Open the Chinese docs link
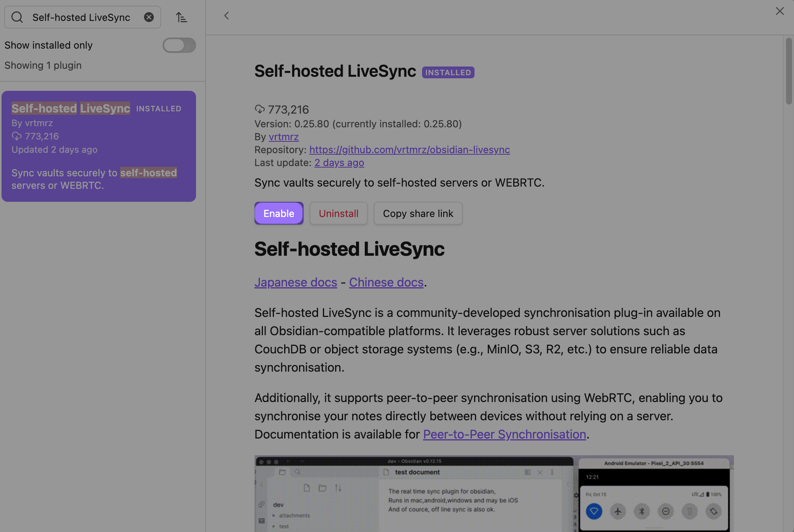This screenshot has height=532, width=794. pos(386,282)
